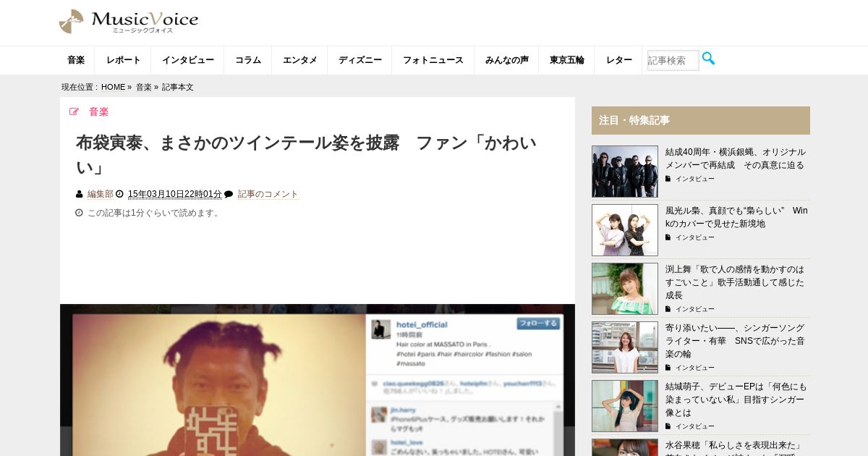Click the comment bubble icon
The height and width of the screenshot is (456, 868).
pyautogui.click(x=229, y=194)
